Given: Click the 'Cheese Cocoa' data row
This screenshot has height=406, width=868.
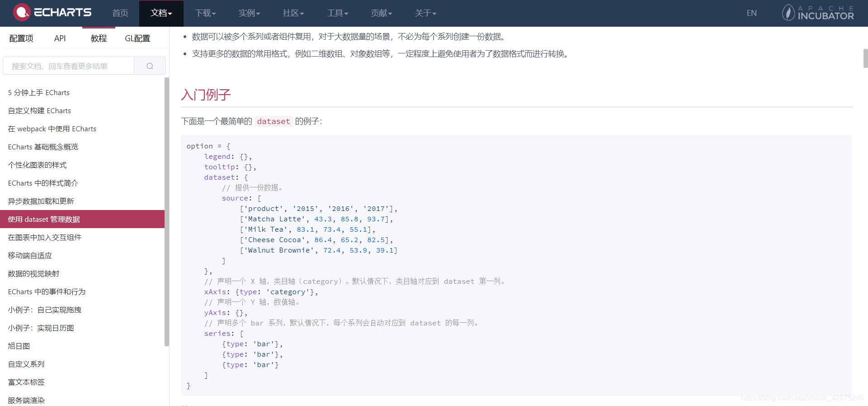Looking at the screenshot, I should [316, 240].
